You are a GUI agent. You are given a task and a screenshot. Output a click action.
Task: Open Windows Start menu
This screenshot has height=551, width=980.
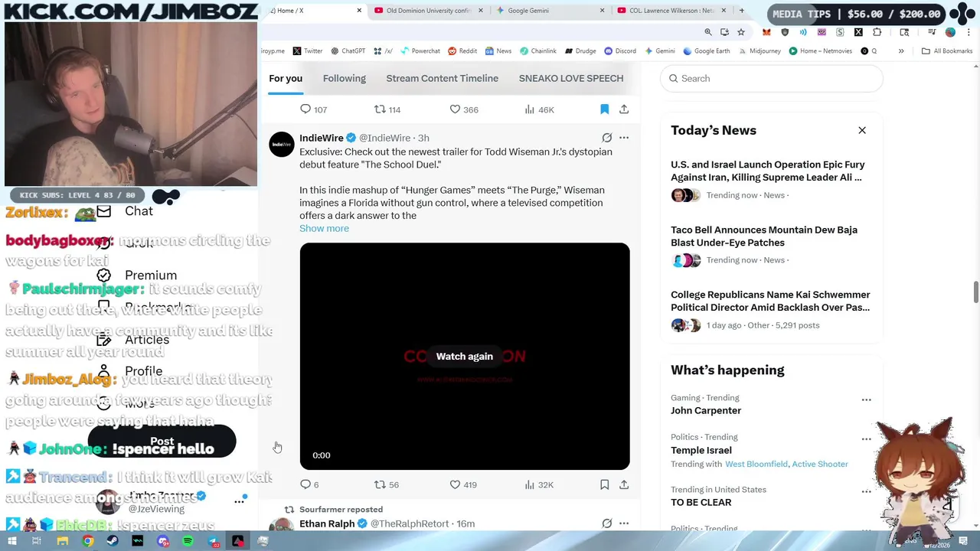click(x=11, y=541)
